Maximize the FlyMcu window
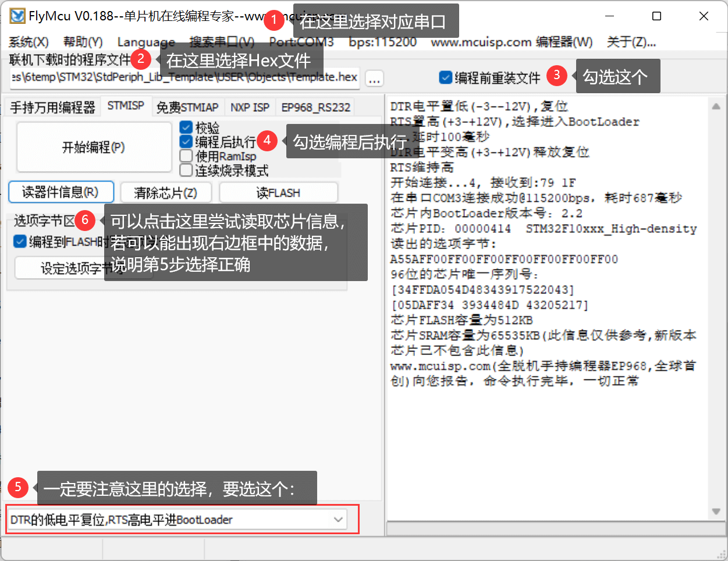 [x=656, y=16]
